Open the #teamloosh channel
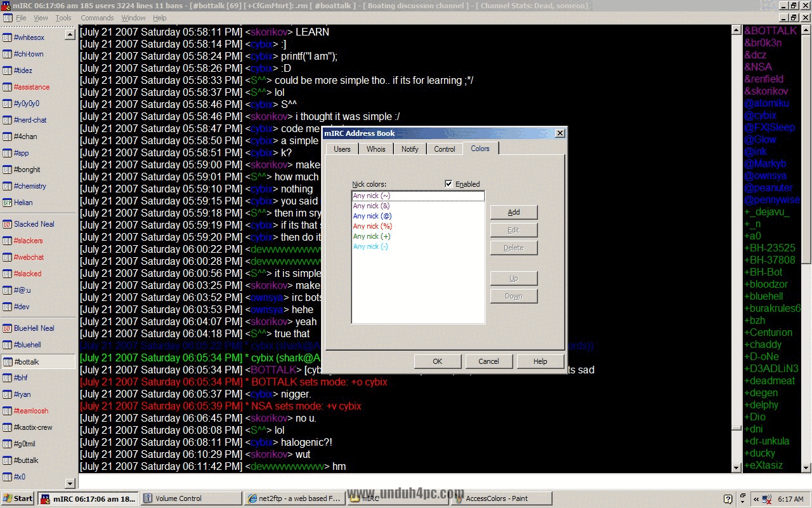The width and height of the screenshot is (812, 508). [38, 411]
